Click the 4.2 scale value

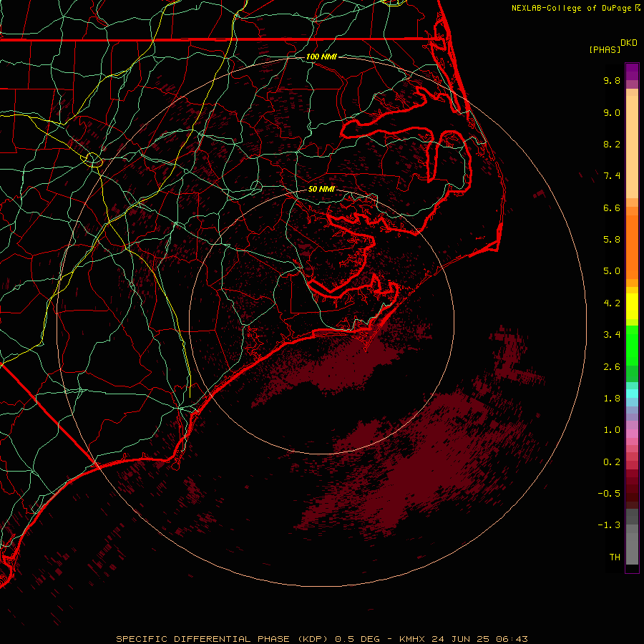612,303
